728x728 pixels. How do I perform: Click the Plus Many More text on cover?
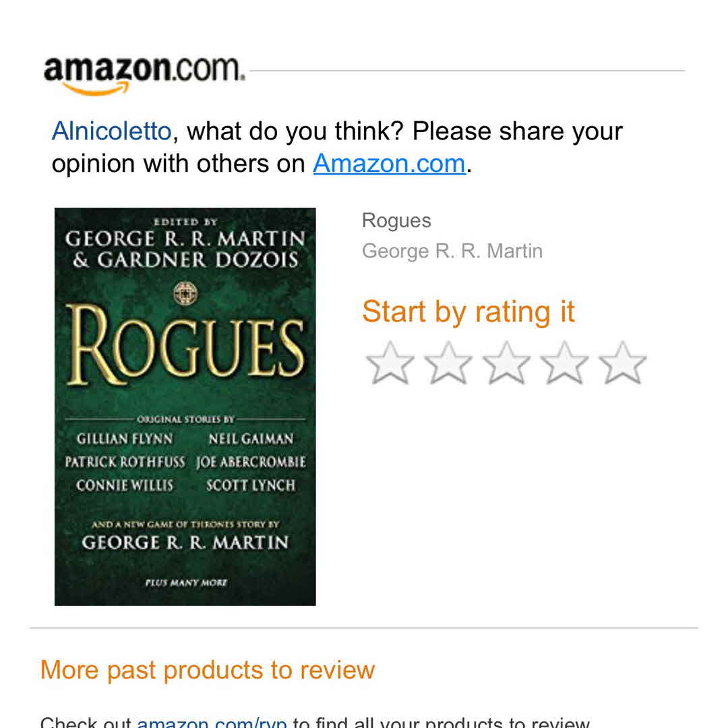click(186, 582)
